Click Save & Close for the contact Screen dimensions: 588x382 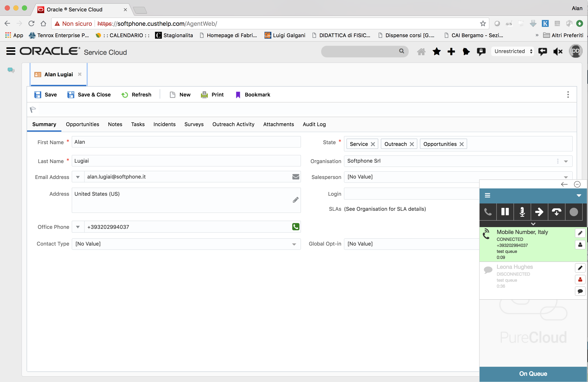tap(89, 95)
